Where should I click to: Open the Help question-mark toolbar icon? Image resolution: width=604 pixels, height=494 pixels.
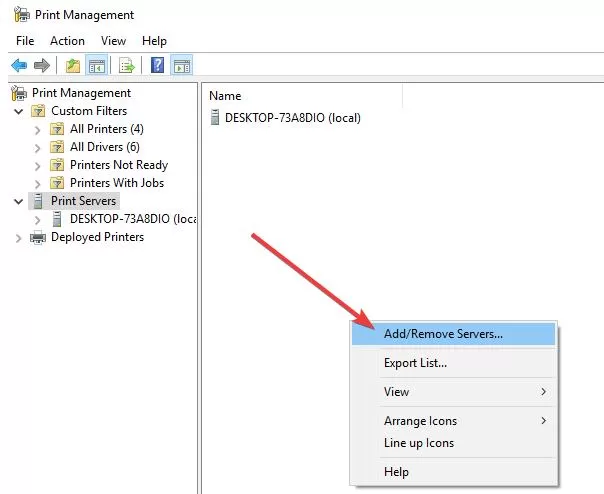(x=158, y=66)
